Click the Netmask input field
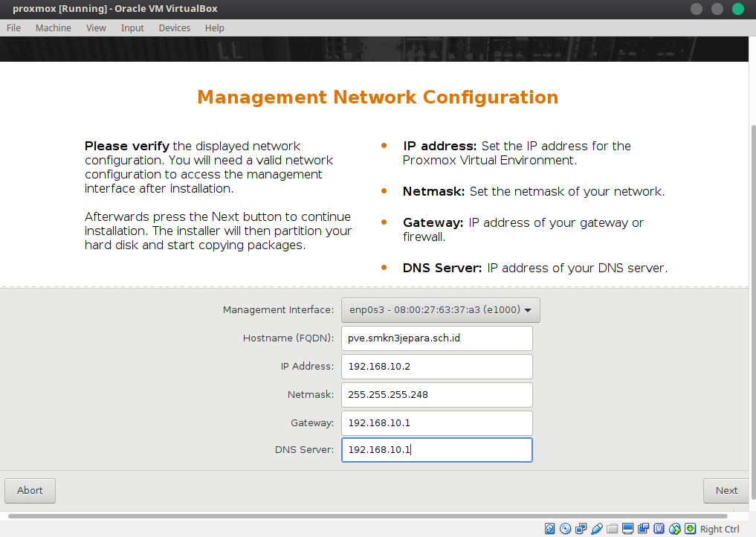The height and width of the screenshot is (537, 756). (x=437, y=395)
